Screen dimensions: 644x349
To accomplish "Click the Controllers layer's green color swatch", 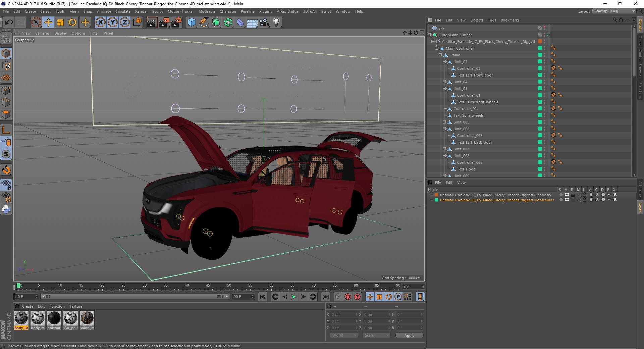I will pyautogui.click(x=436, y=200).
